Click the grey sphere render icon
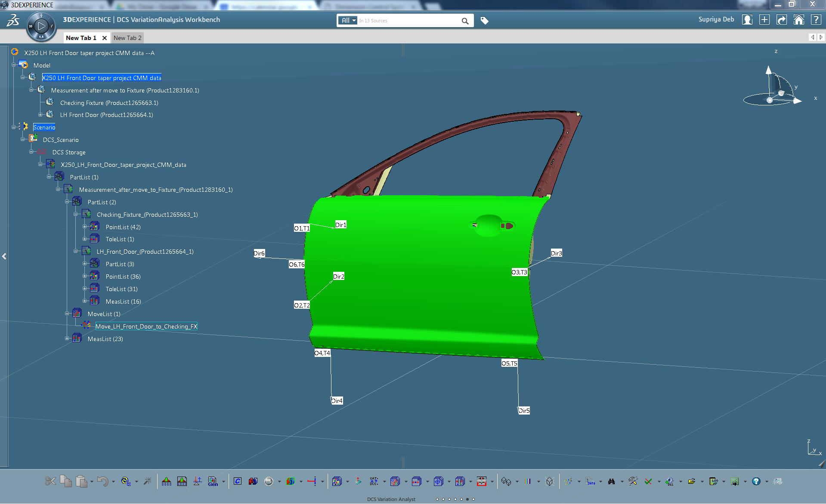826x504 pixels. pos(269,481)
